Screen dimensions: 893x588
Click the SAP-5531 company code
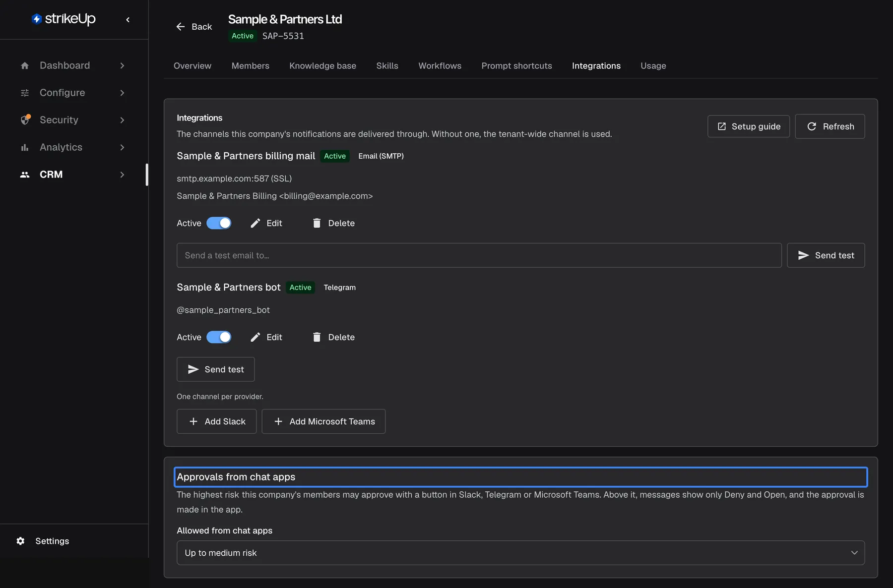pyautogui.click(x=283, y=36)
